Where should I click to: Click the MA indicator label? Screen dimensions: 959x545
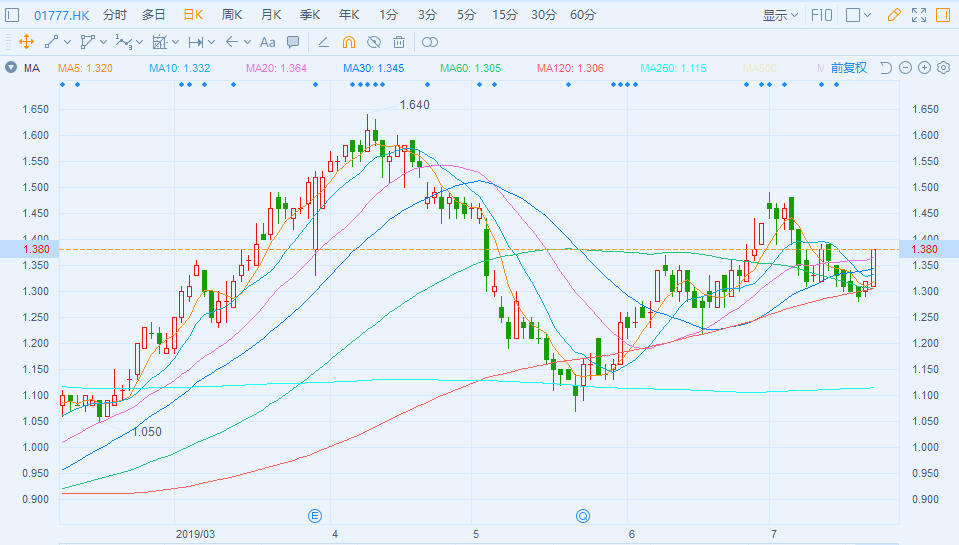tap(32, 68)
